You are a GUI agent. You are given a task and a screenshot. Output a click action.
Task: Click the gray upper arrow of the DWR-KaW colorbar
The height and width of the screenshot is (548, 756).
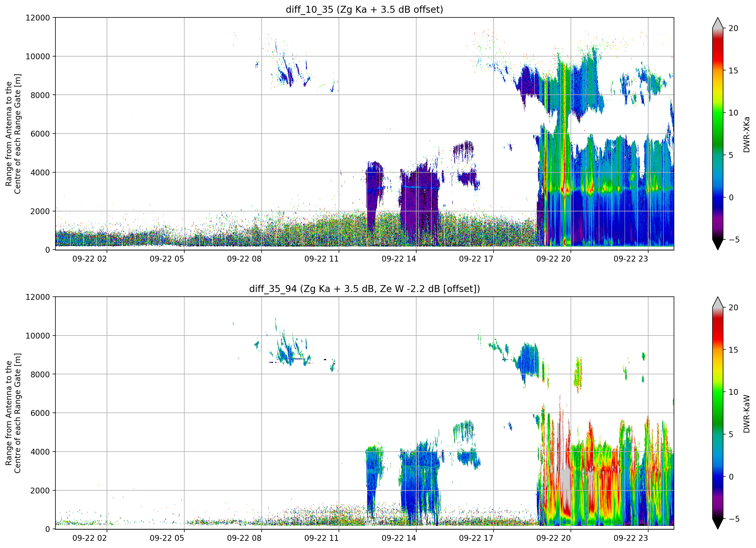point(718,303)
